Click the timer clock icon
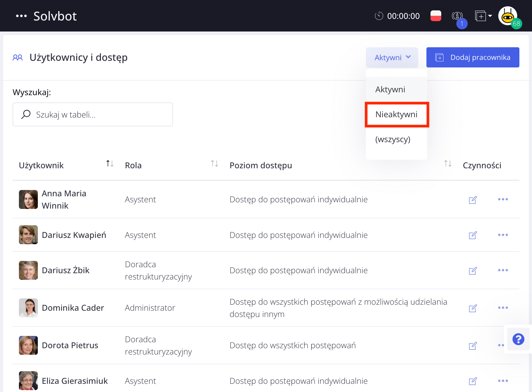The image size is (532, 392). tap(379, 16)
